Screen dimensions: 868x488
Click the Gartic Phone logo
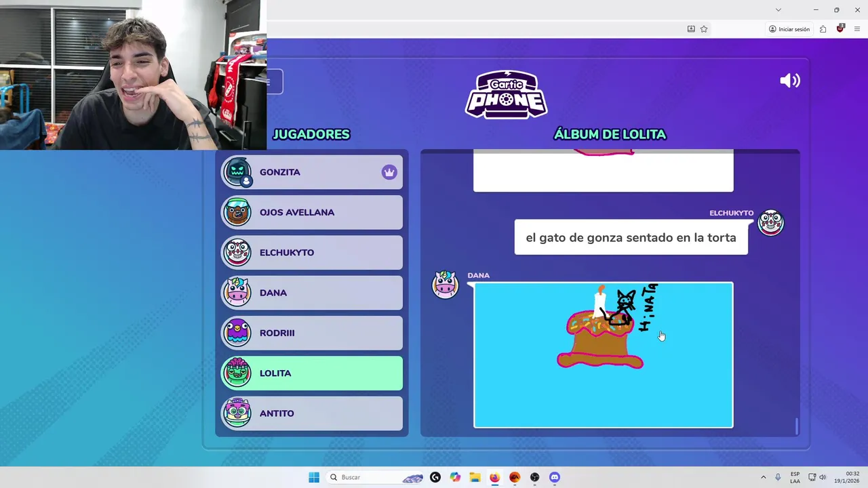506,94
